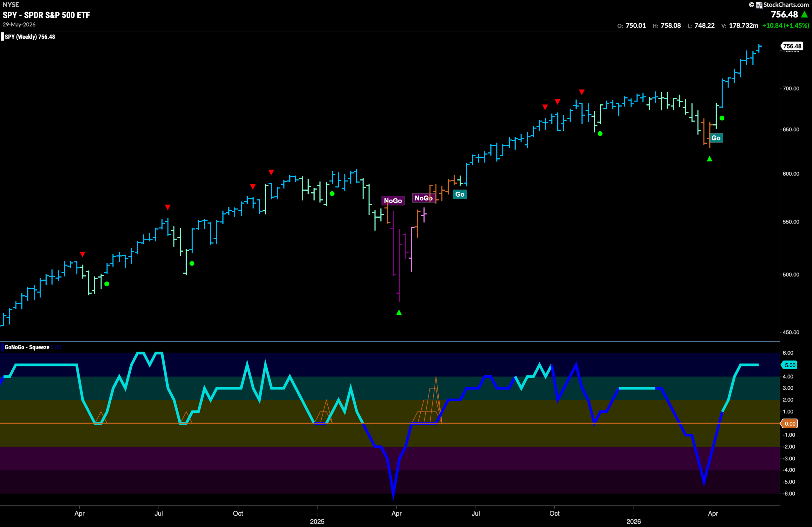Image resolution: width=812 pixels, height=527 pixels.
Task: Click the second NoGo label near May 2025
Action: point(423,198)
